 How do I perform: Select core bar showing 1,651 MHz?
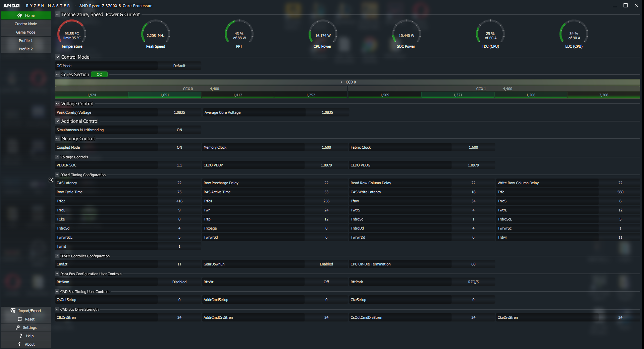pyautogui.click(x=165, y=95)
